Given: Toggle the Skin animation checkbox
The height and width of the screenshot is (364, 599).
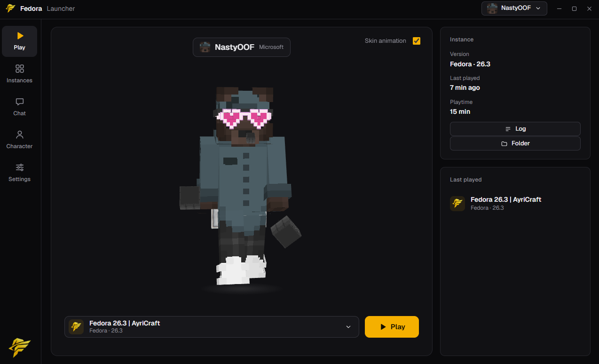Looking at the screenshot, I should 417,41.
